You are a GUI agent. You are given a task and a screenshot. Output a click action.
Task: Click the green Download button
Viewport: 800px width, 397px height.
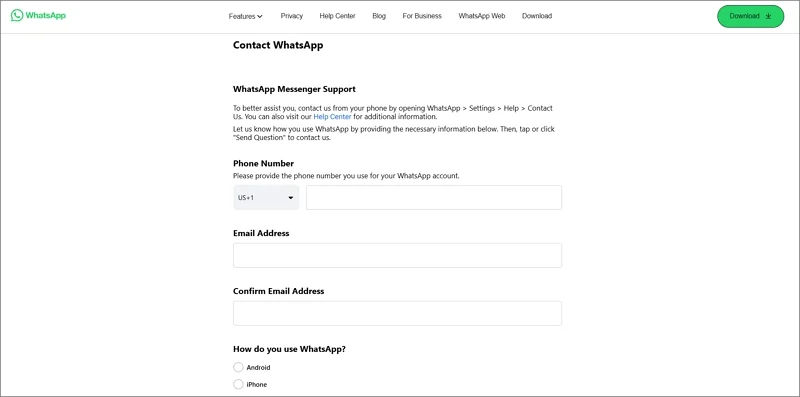751,16
